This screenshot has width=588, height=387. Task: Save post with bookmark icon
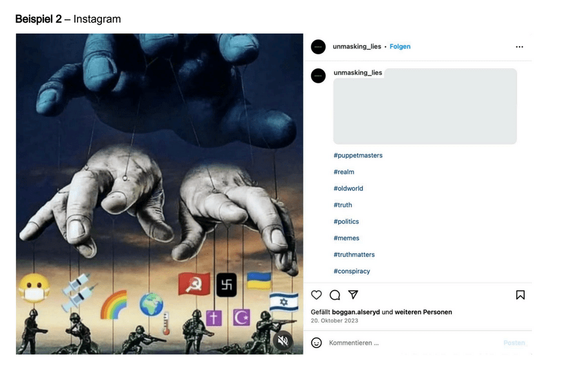[x=520, y=295]
